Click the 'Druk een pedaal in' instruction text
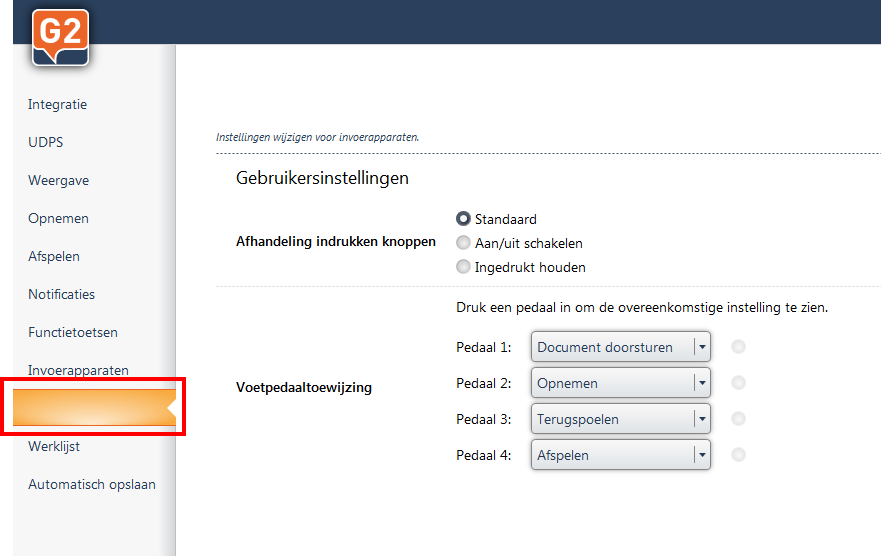The width and height of the screenshot is (881, 556). (642, 308)
